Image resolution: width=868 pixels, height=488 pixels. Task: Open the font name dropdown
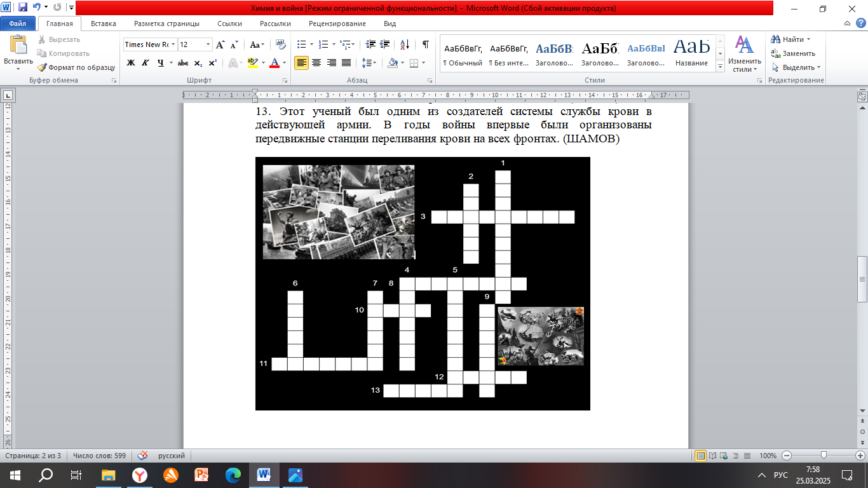point(173,44)
